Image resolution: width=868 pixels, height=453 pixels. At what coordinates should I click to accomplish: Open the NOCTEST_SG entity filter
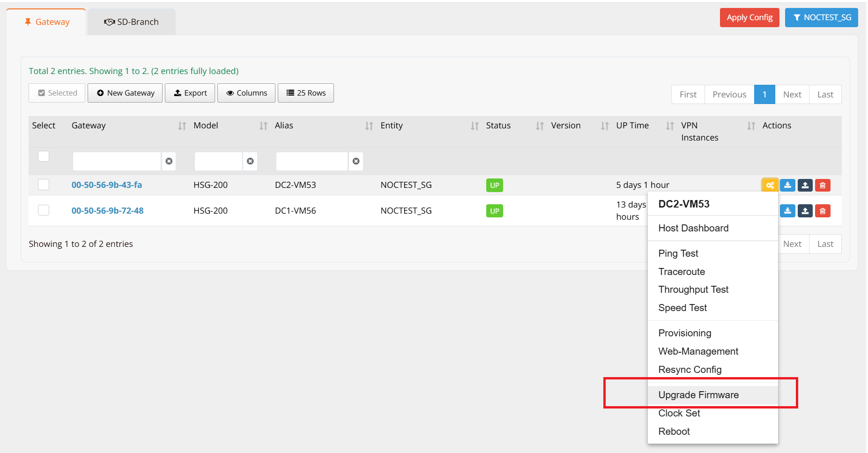pyautogui.click(x=822, y=17)
